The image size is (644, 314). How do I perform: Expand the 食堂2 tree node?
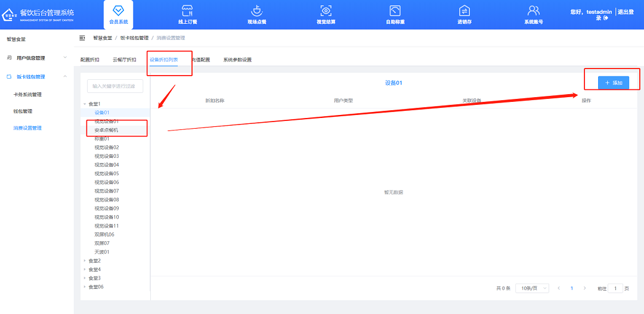85,260
